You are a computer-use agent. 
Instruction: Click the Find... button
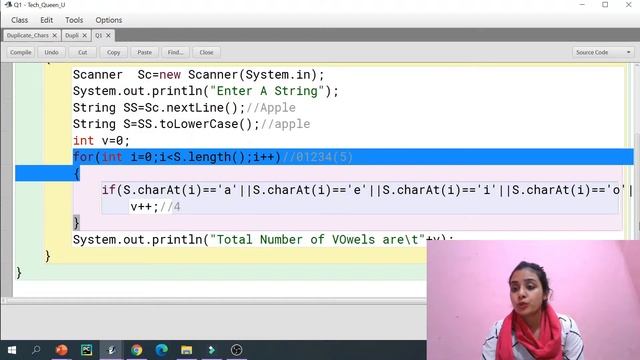point(176,52)
